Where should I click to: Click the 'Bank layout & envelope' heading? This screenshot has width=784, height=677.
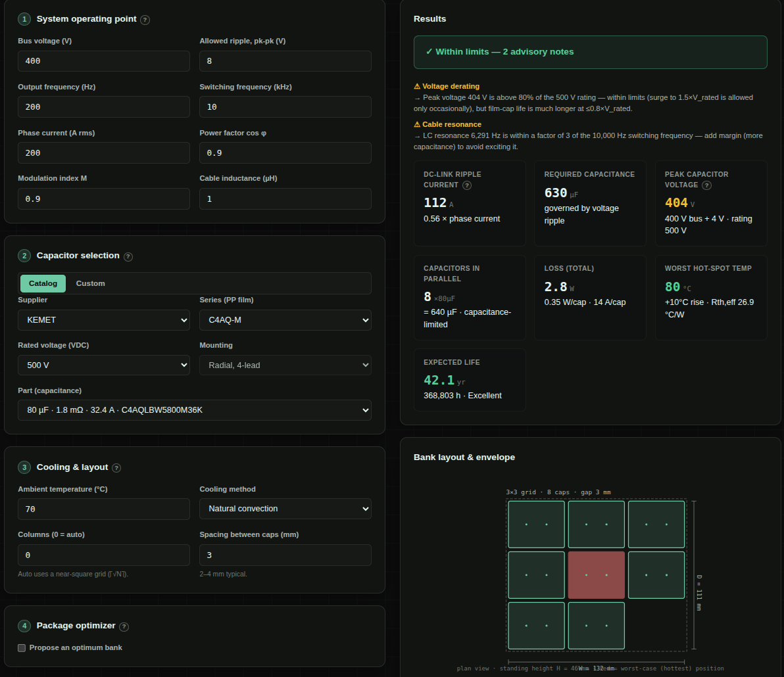click(464, 457)
